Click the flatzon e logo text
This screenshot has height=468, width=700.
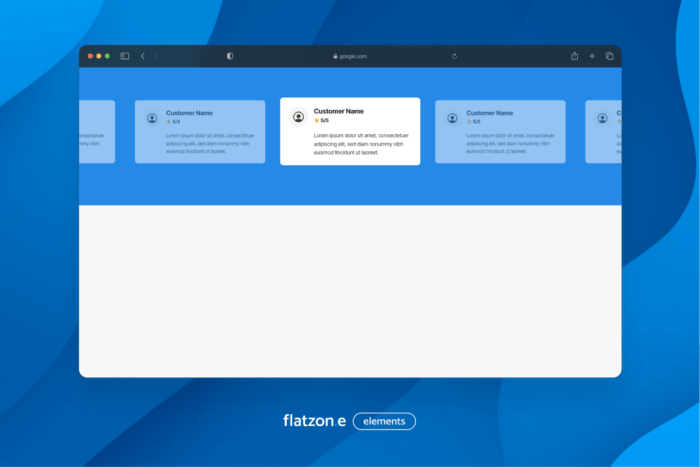click(314, 421)
